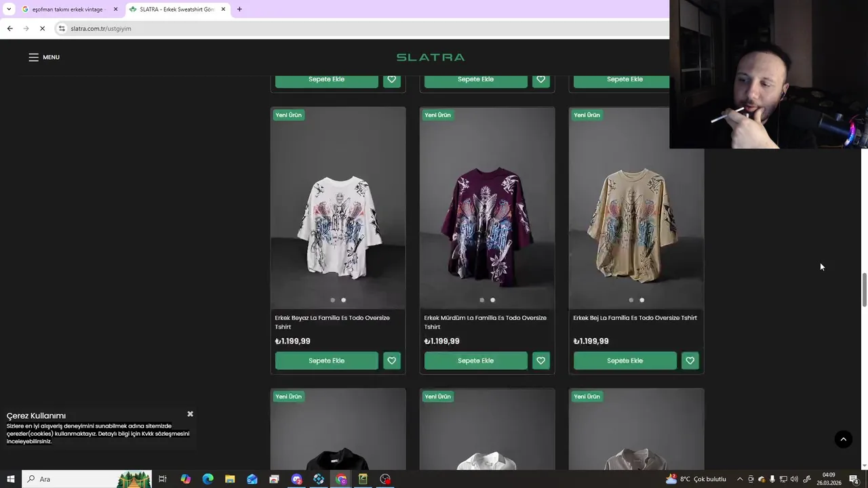
Task: Close the eşofman takımı browser tab
Action: (x=115, y=9)
